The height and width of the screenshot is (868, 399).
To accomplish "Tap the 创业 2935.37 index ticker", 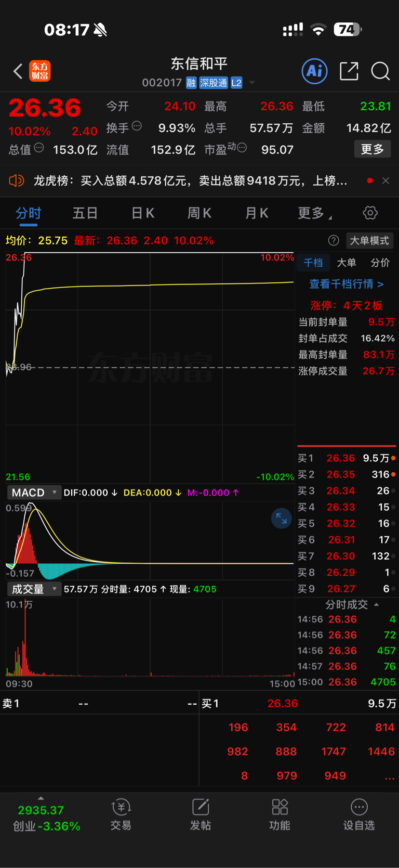I will point(46,818).
